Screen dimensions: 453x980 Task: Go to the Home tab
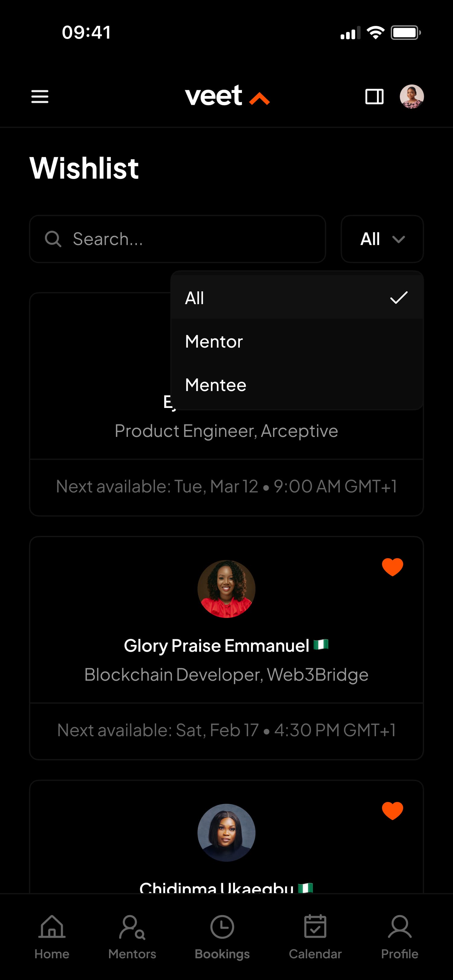click(x=52, y=937)
